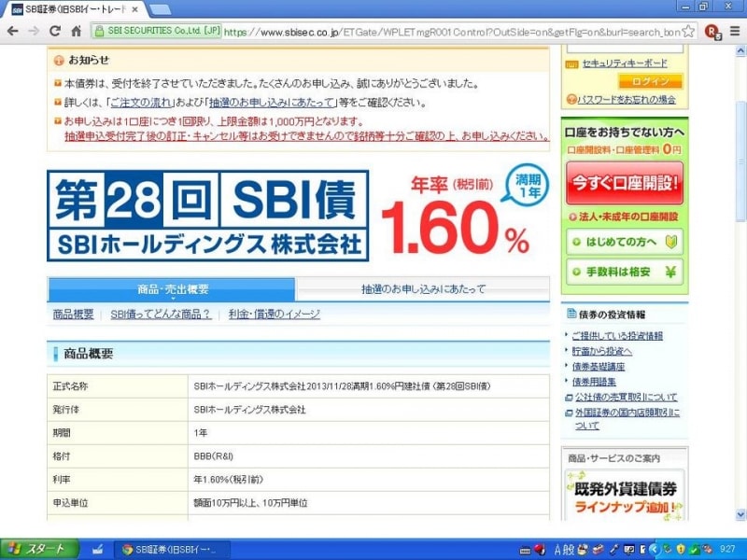Close the SBI証券 tab with its X
Viewport: 747px width, 560px height.
point(134,9)
